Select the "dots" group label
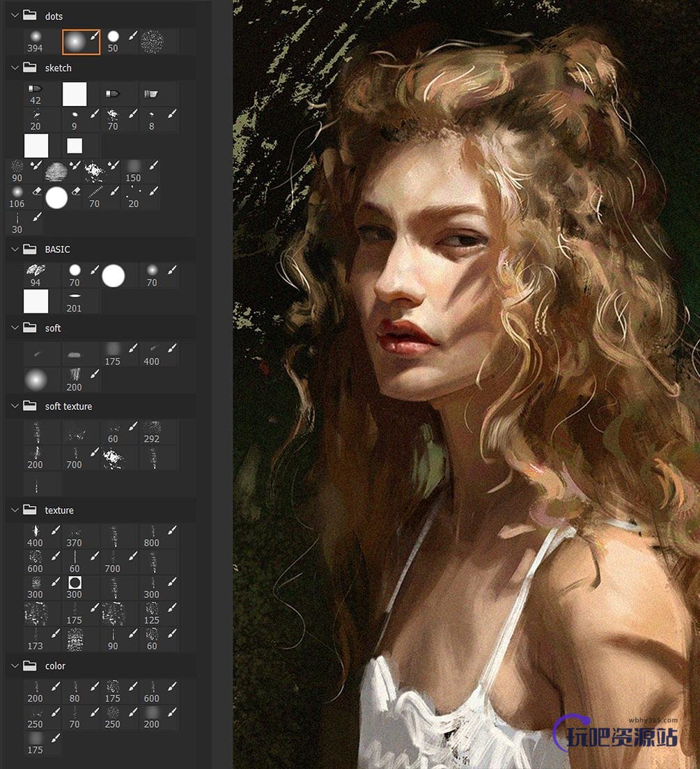Image resolution: width=700 pixels, height=769 pixels. (x=54, y=16)
